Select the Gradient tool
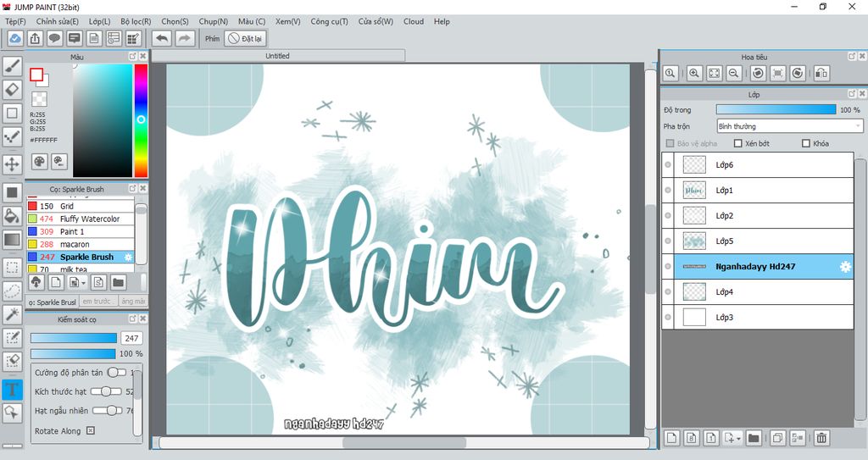Image resolution: width=868 pixels, height=460 pixels. coord(12,240)
